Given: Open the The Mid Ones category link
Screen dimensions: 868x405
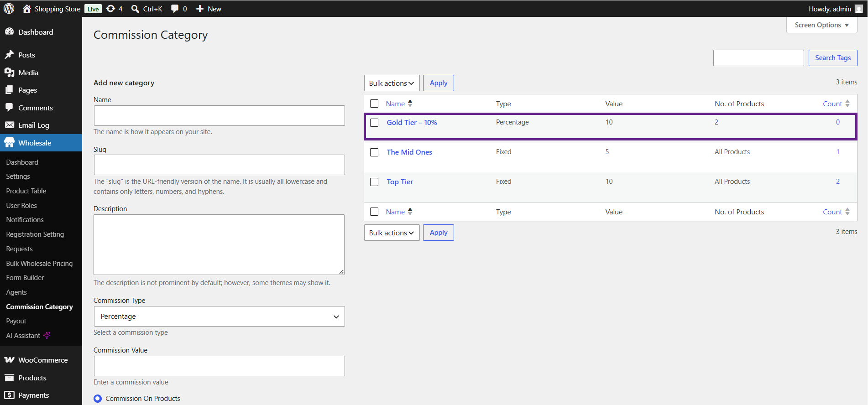Looking at the screenshot, I should click(409, 152).
